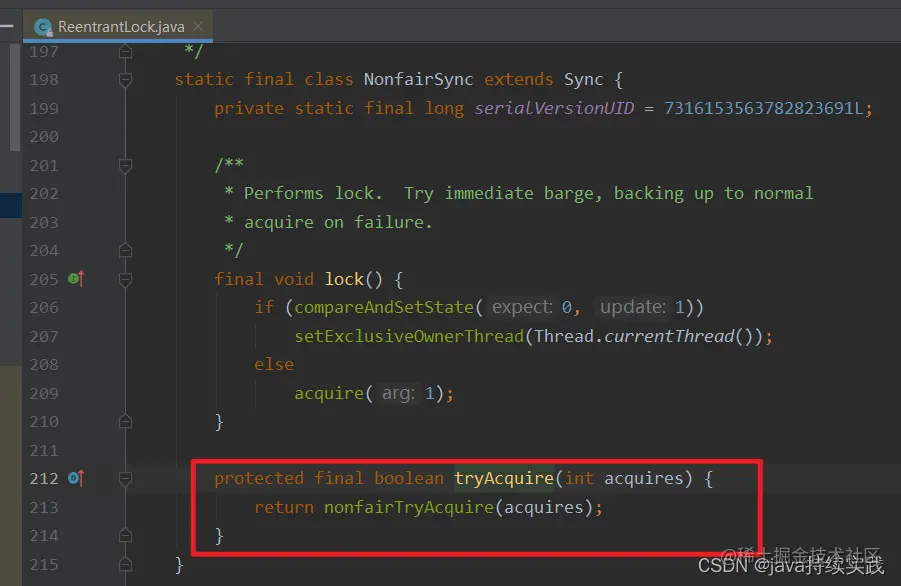Image resolution: width=901 pixels, height=586 pixels.
Task: Collapse the NonfairSync class fold on line 198
Action: point(125,79)
